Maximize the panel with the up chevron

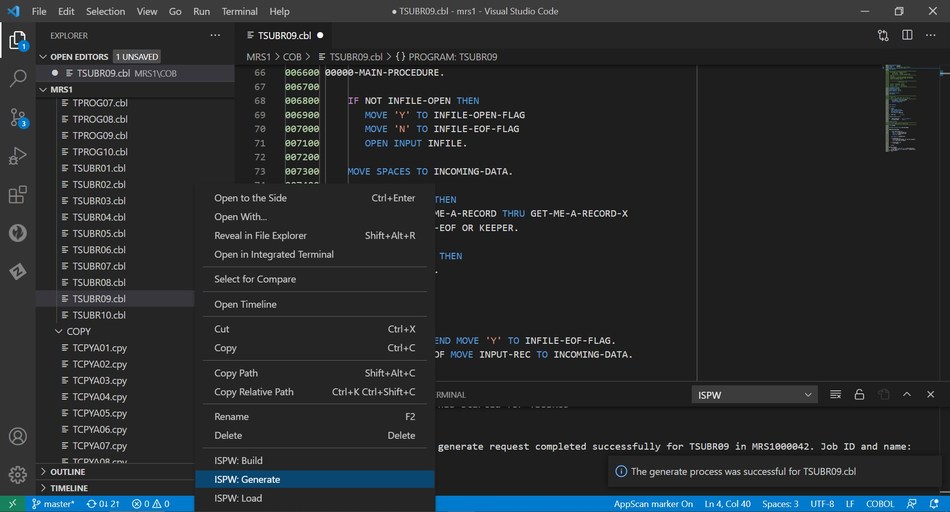[907, 394]
